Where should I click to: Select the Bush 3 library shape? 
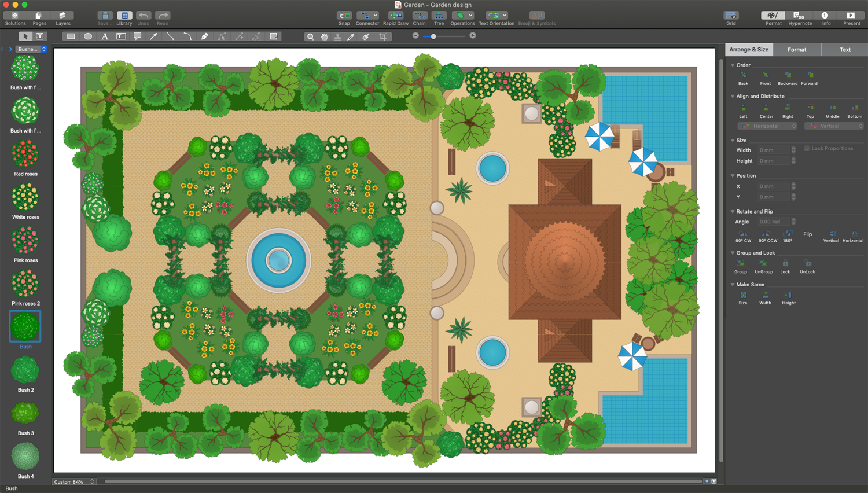pos(25,417)
